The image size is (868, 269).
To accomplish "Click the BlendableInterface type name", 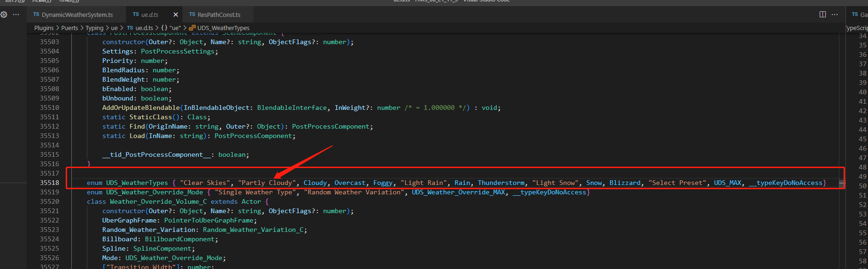I will click(x=292, y=108).
